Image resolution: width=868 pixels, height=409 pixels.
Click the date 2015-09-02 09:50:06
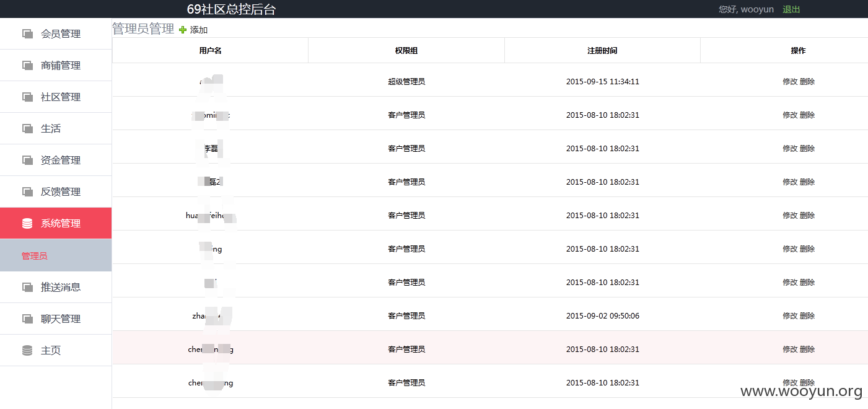[x=603, y=316]
